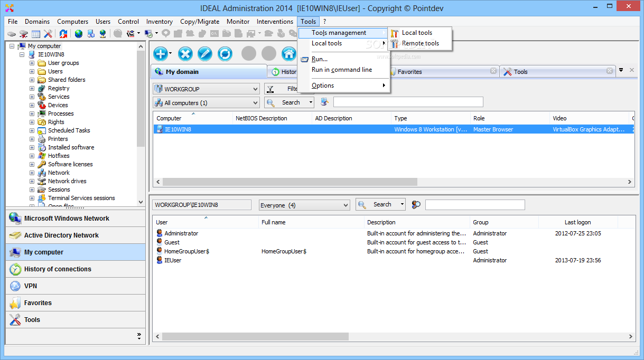644x360 pixels.
Task: Expand the Shared folders tree node
Action: 32,80
